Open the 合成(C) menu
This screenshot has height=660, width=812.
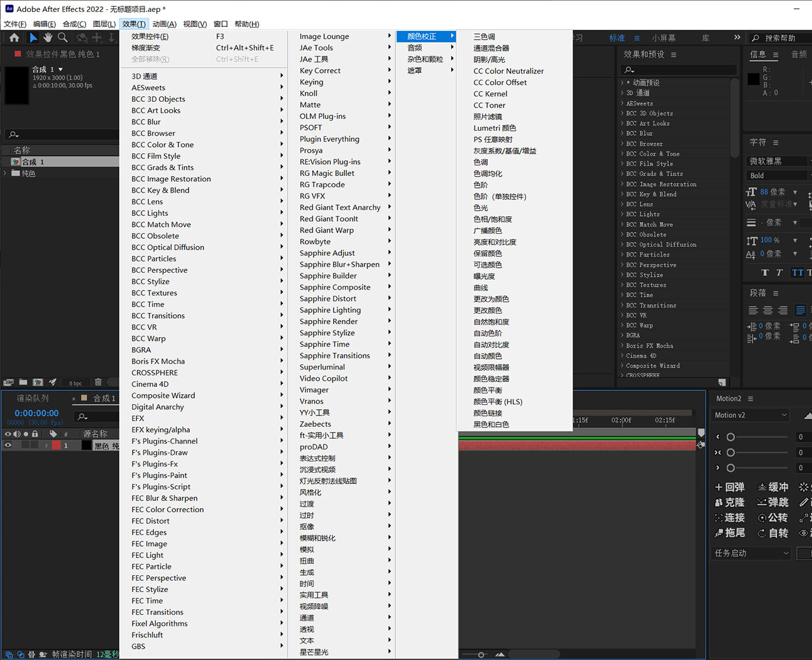(x=75, y=24)
